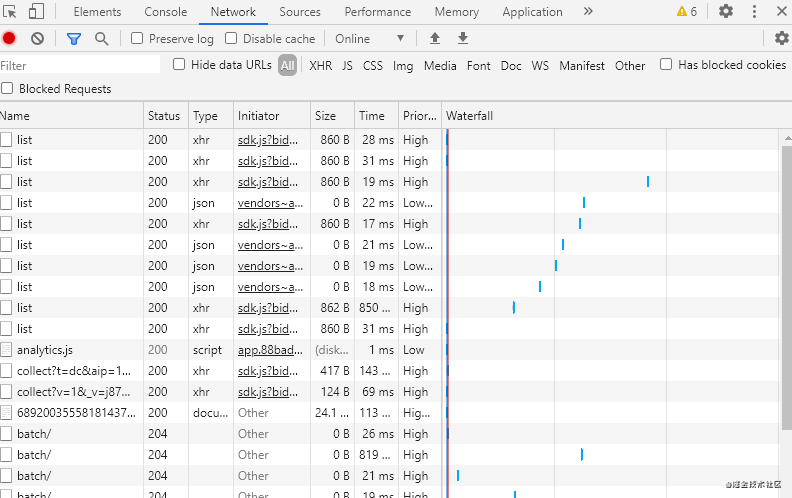Open the network search magnifier
The image size is (792, 498).
click(102, 38)
